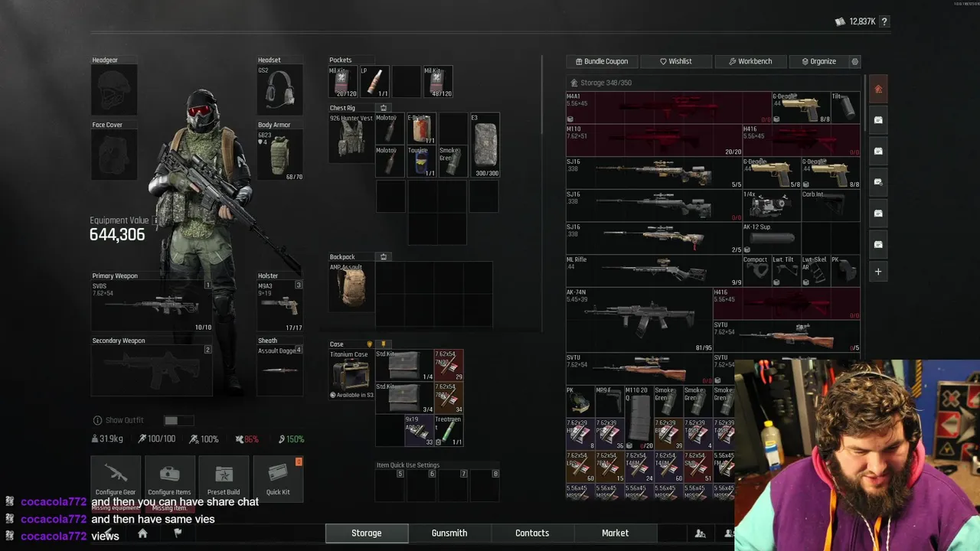Select the empty Secondary Weapon slot

click(x=152, y=371)
